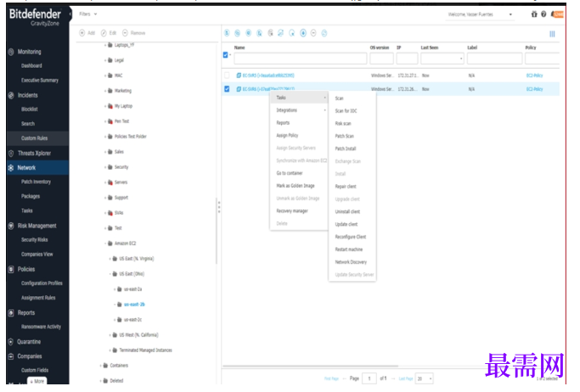Click the Threats Xplorer shield icon
580x392 pixels.
click(x=11, y=154)
